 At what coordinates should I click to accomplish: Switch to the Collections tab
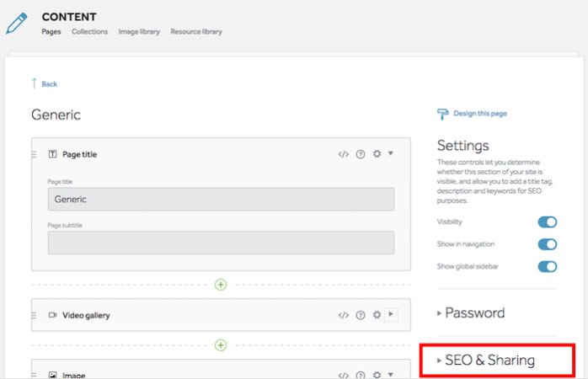(x=89, y=32)
